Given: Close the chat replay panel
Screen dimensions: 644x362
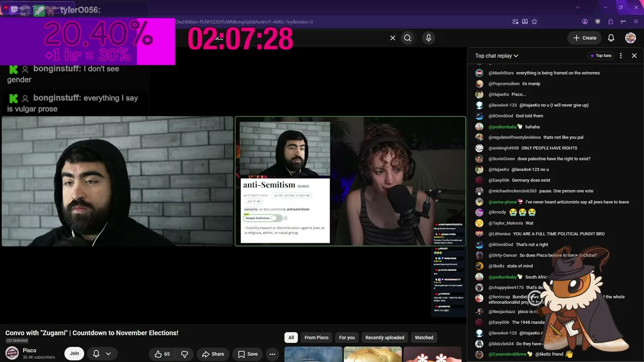Looking at the screenshot, I should click(x=634, y=56).
